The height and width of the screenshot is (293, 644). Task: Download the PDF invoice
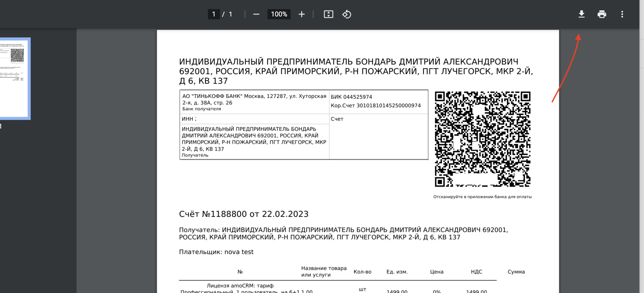pyautogui.click(x=582, y=14)
